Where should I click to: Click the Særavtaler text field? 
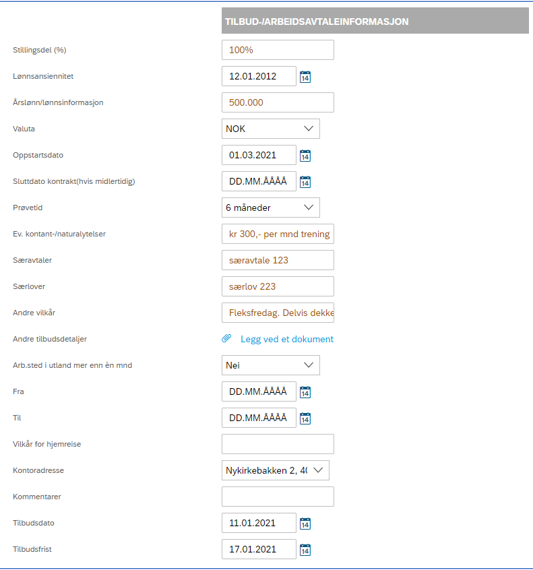(278, 260)
